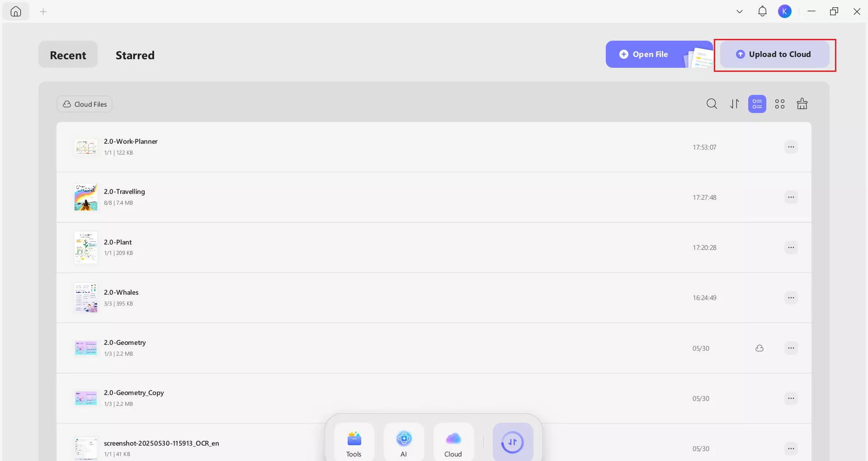Open the more options menu for 2.0-Whales
This screenshot has width=868, height=461.
[791, 297]
